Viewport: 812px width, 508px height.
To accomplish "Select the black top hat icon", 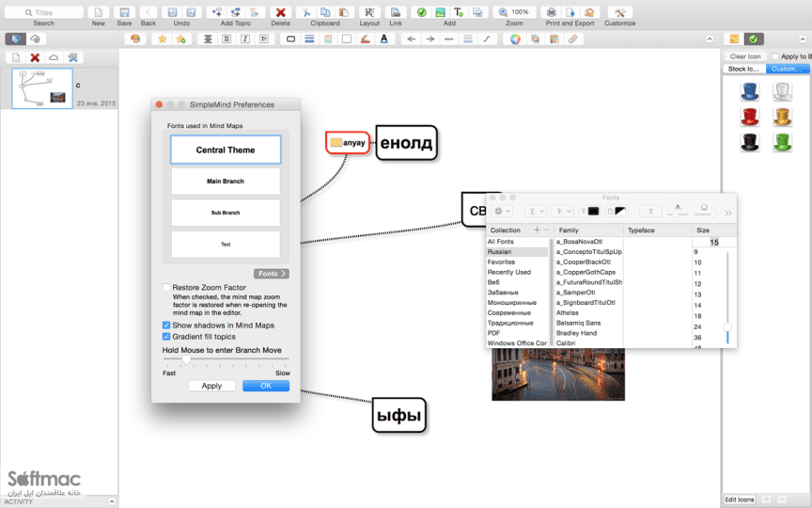I will click(749, 142).
